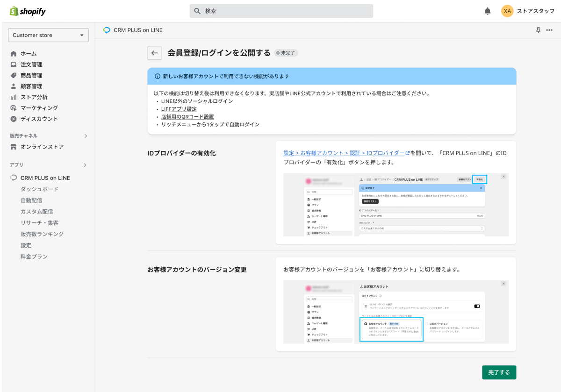Click the info icon in the blue banner
561x392 pixels.
tap(158, 76)
